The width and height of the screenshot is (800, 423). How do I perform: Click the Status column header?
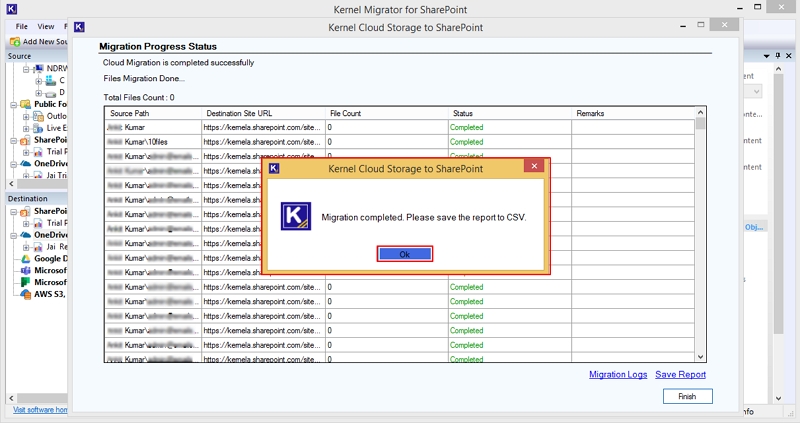point(510,113)
